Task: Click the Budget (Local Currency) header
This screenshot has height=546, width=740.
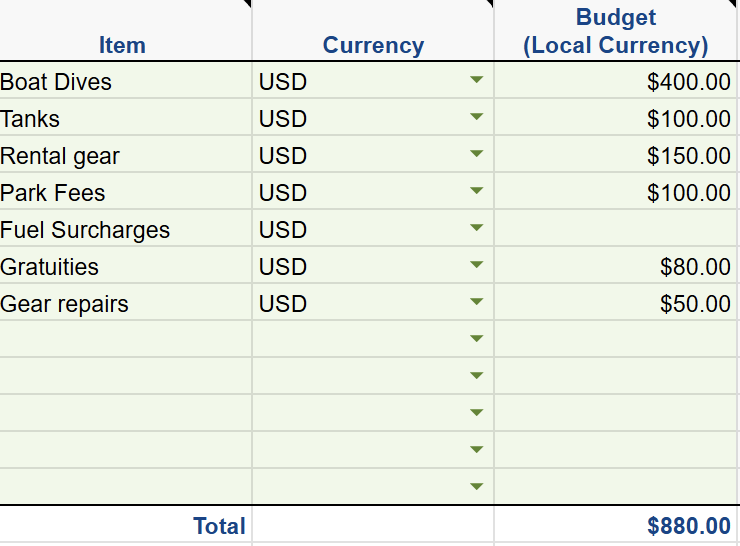Action: [615, 32]
